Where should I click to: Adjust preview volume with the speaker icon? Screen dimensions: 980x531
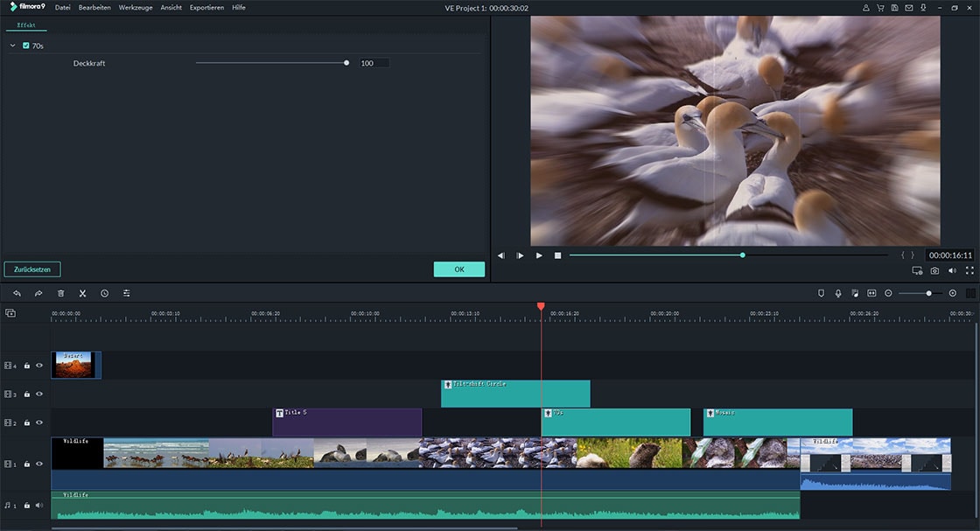(952, 270)
